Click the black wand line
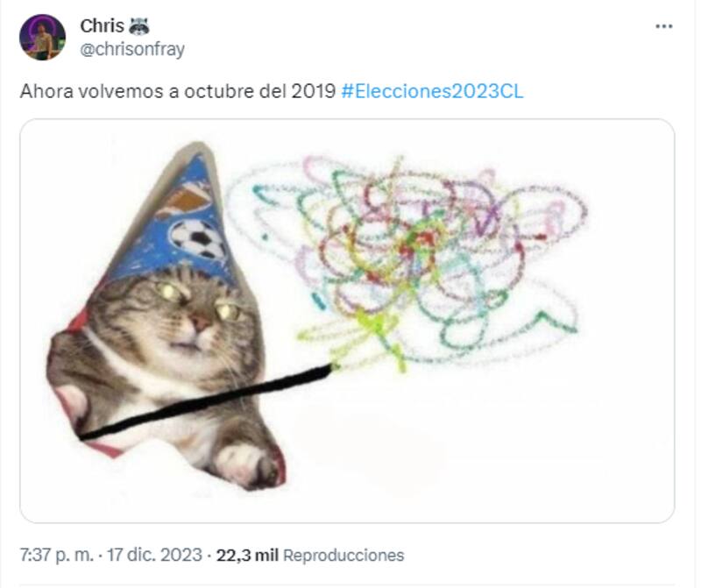This screenshot has height=588, width=701. (x=207, y=400)
